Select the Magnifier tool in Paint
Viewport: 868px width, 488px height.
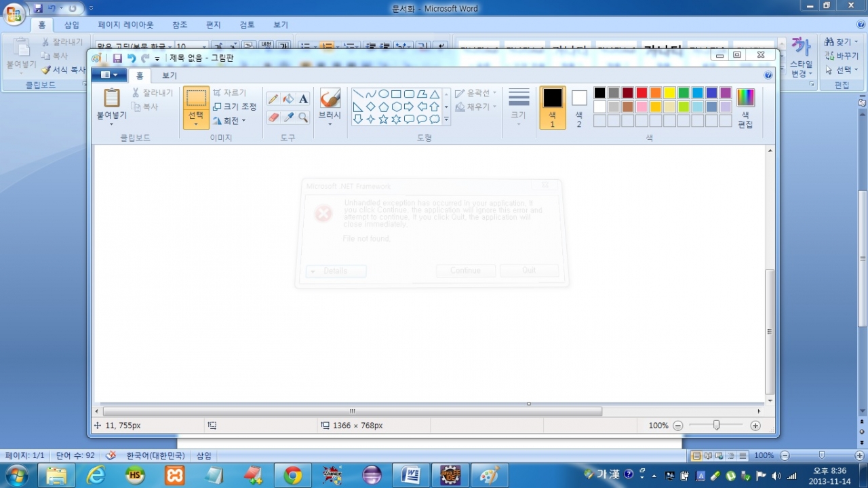click(x=303, y=117)
